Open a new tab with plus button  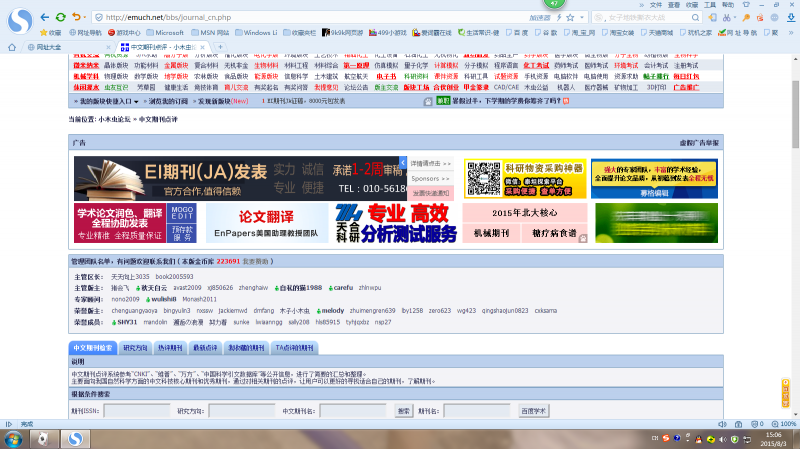click(x=220, y=47)
